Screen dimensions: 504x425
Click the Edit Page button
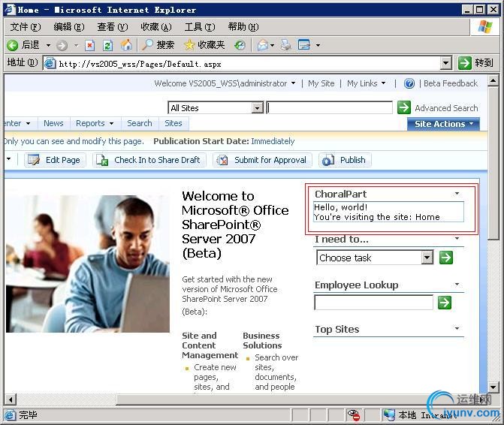tap(55, 160)
